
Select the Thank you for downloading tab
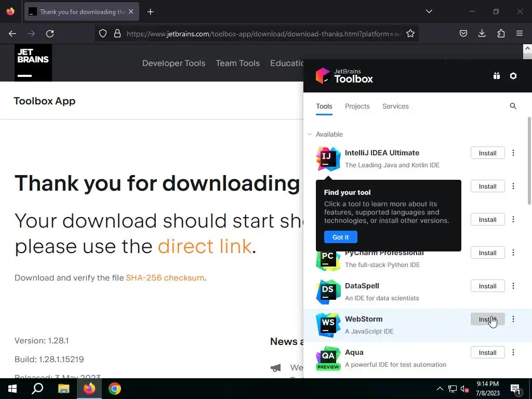82,12
